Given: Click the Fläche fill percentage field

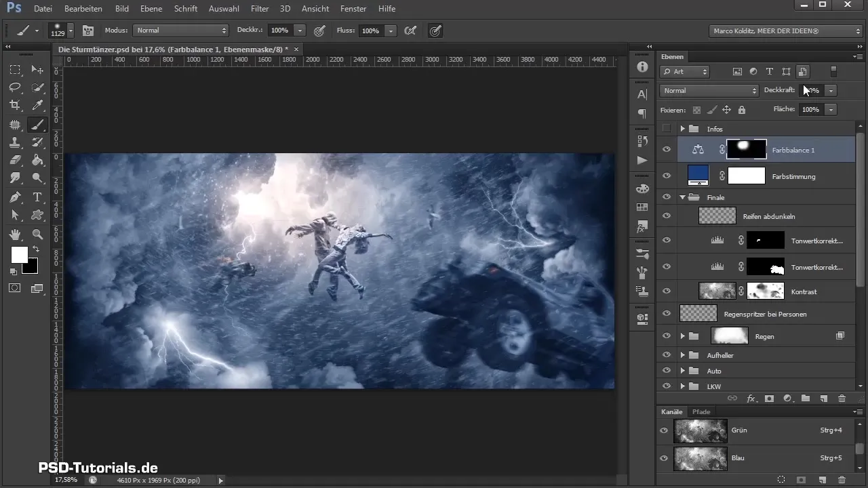Looking at the screenshot, I should (812, 109).
